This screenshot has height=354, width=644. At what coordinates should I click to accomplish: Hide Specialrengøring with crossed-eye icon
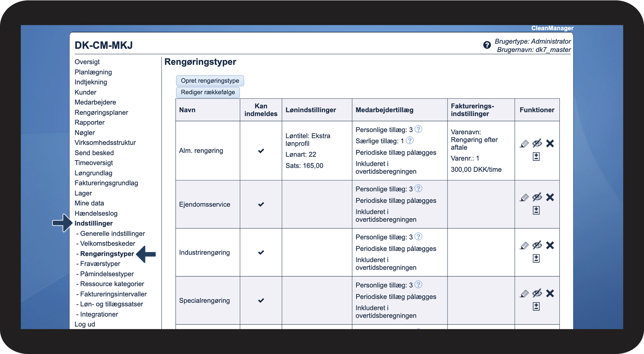point(537,293)
